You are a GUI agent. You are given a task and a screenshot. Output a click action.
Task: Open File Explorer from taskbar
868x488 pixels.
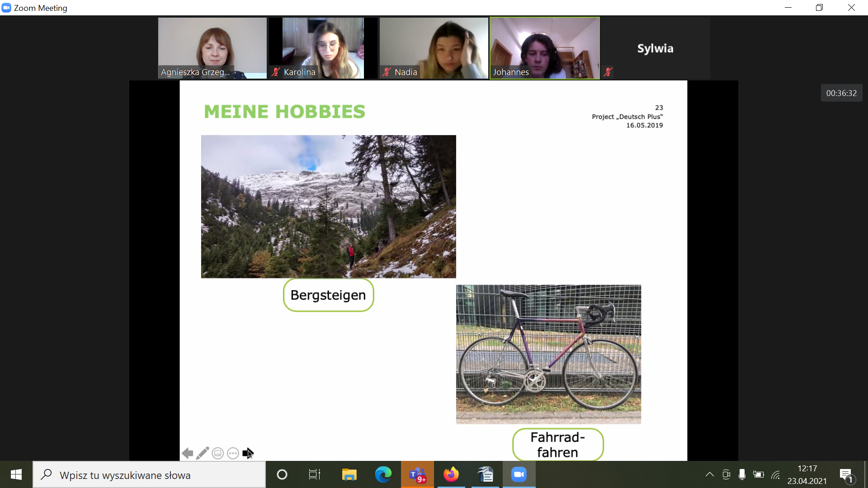349,474
